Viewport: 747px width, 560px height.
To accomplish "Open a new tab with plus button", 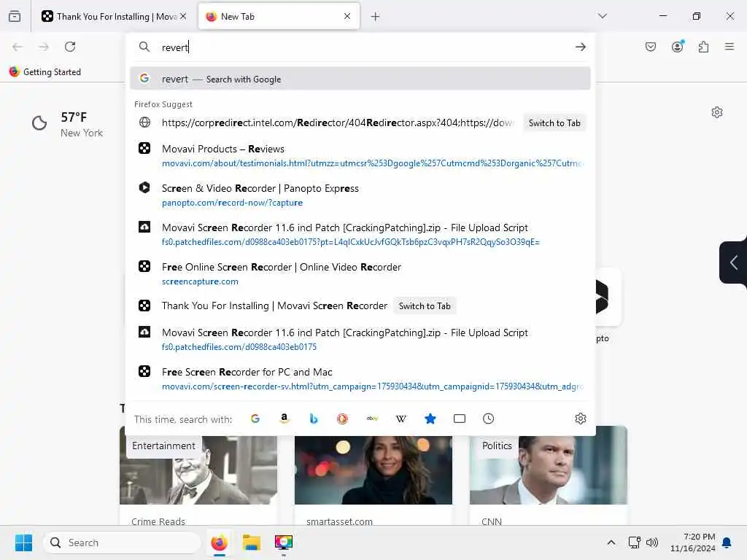I will click(376, 17).
